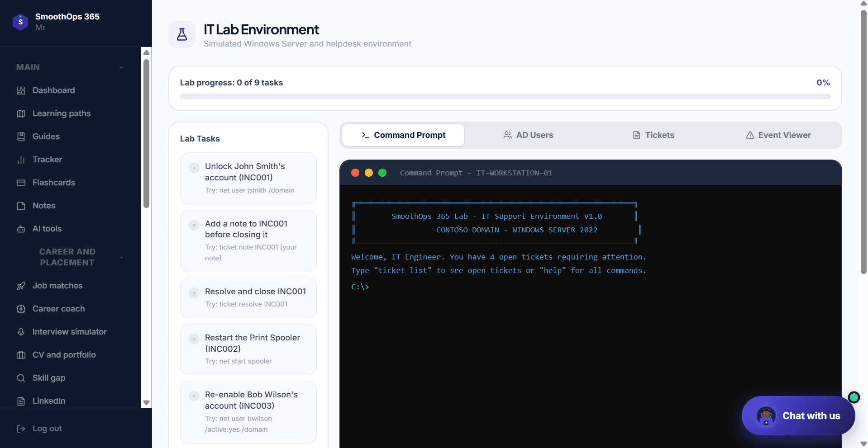Viewport: 868px width, 448px height.
Task: Click "CONTOSO DOMAIN - WINDOWS SERVER 2022" banner text
Action: point(517,230)
